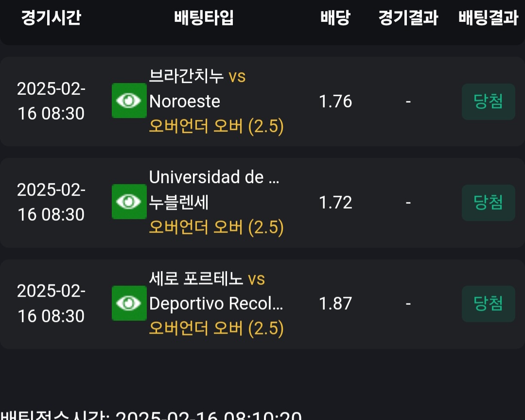Click 오버언더 오버 (2.5) under Noroeste
This screenshot has height=420, width=525.
pyautogui.click(x=216, y=126)
